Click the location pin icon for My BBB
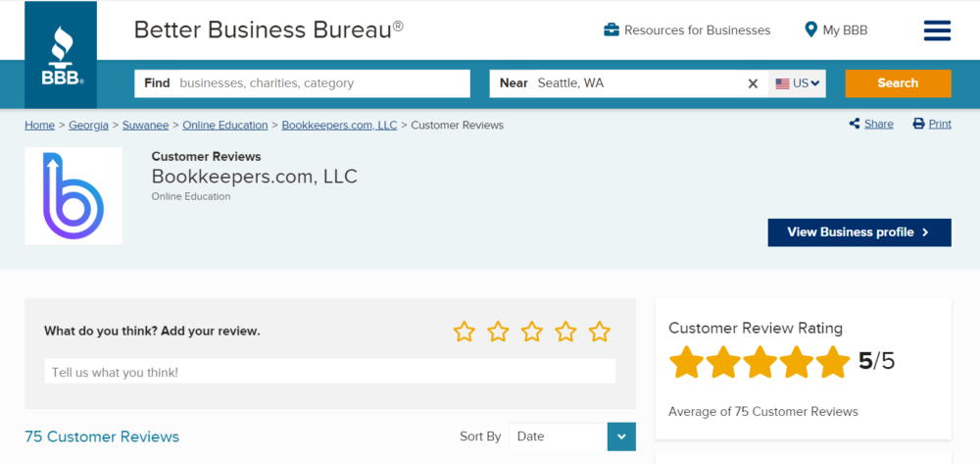This screenshot has height=464, width=980. [810, 29]
